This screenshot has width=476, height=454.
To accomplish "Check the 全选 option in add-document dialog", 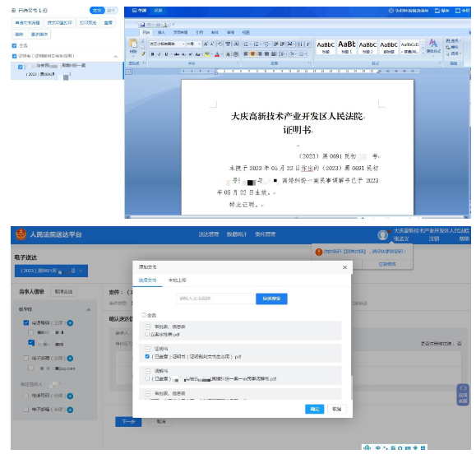I will click(144, 315).
